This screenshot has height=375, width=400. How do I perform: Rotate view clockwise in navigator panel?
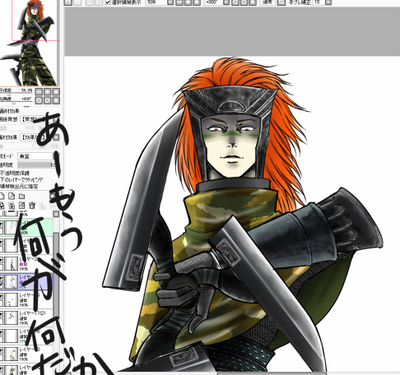(x=47, y=100)
